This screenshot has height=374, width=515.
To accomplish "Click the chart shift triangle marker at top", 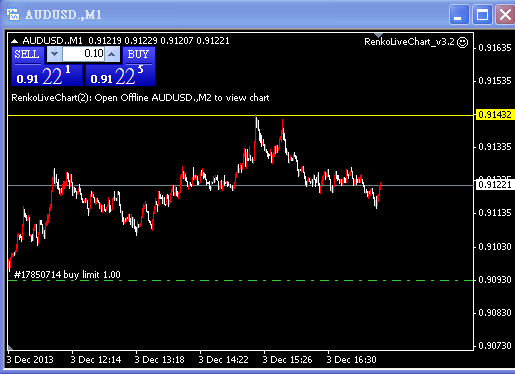I will click(x=378, y=35).
